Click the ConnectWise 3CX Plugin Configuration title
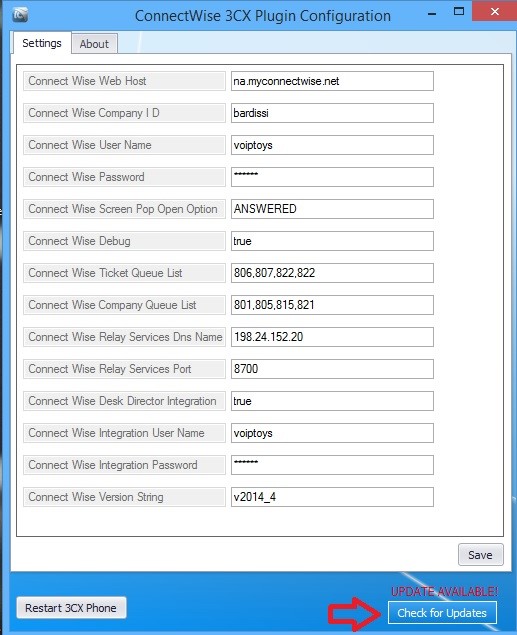The height and width of the screenshot is (635, 517). (x=263, y=16)
